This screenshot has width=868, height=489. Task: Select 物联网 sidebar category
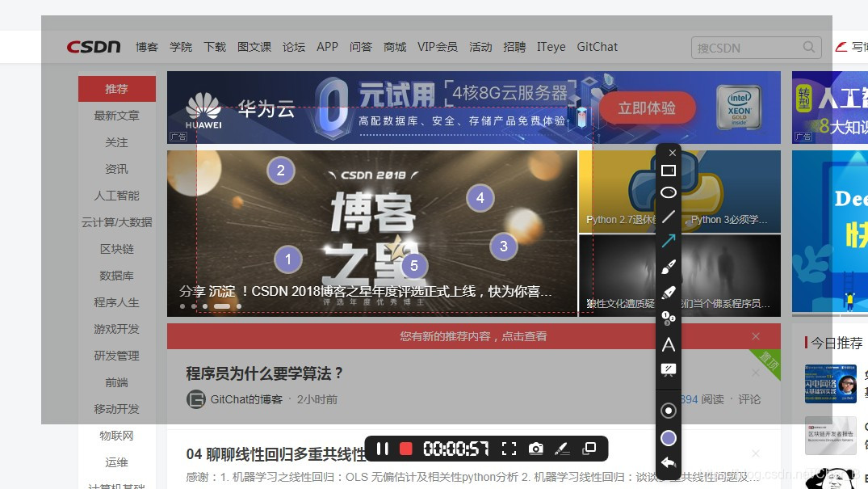point(117,436)
